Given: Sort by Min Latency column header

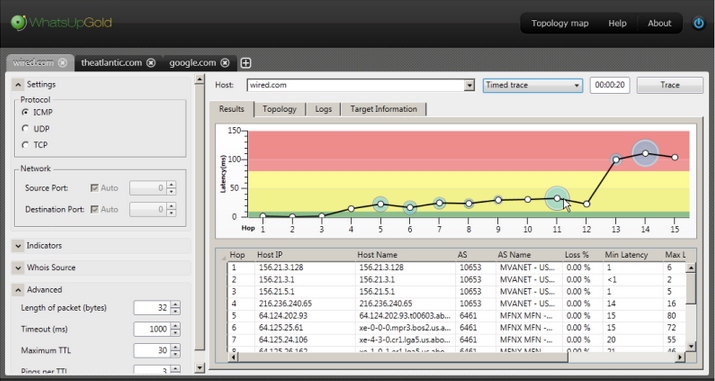Looking at the screenshot, I should click(632, 255).
